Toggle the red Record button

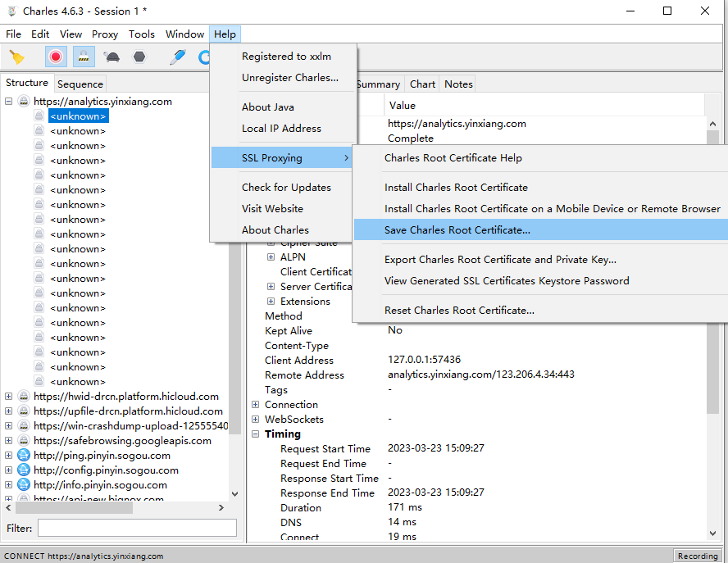click(x=56, y=57)
